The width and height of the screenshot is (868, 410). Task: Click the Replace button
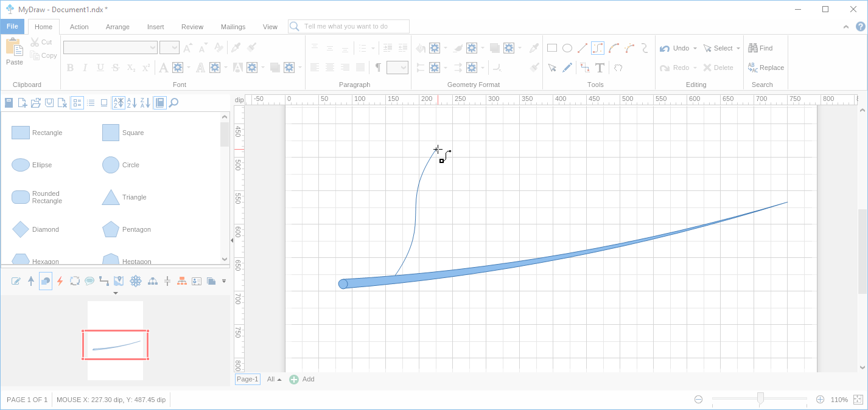pyautogui.click(x=766, y=68)
